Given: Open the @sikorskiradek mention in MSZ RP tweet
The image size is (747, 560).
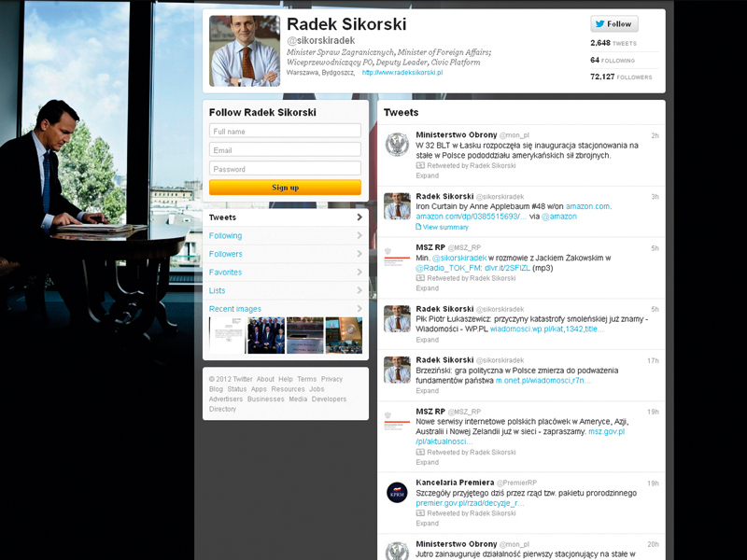Looking at the screenshot, I should click(459, 258).
